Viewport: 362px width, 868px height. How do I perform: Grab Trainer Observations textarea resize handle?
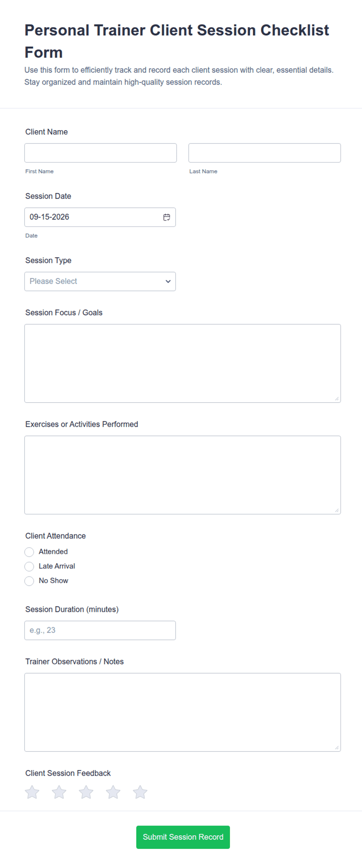337,748
